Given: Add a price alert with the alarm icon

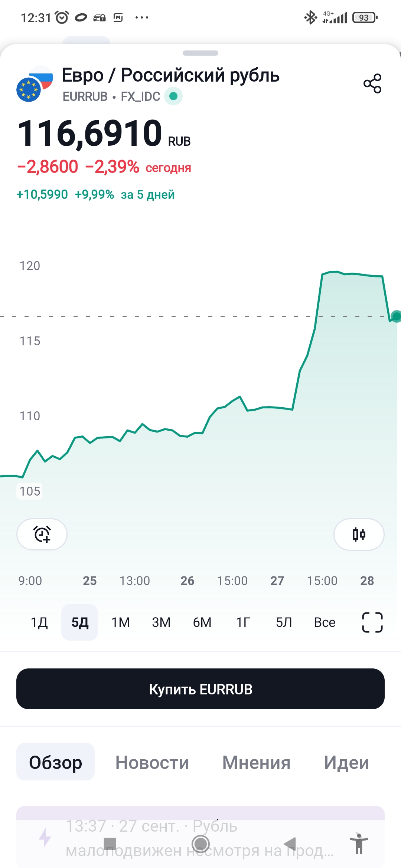Looking at the screenshot, I should (42, 534).
